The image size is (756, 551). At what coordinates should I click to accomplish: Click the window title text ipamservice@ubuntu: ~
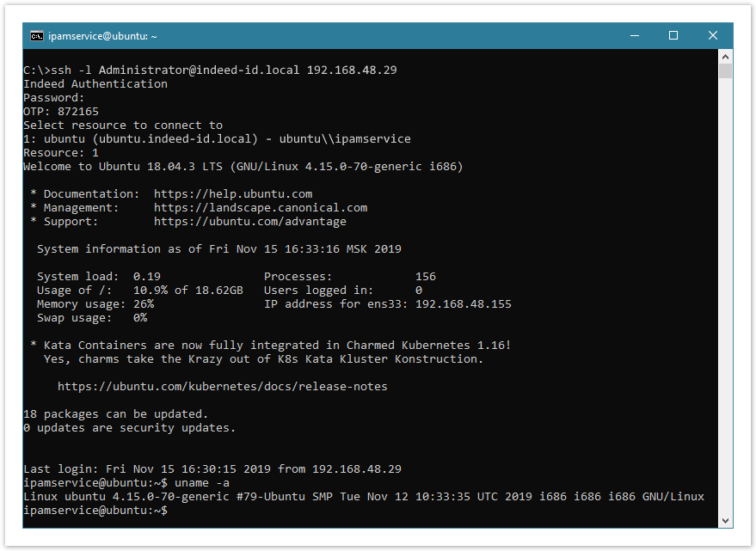pyautogui.click(x=102, y=36)
